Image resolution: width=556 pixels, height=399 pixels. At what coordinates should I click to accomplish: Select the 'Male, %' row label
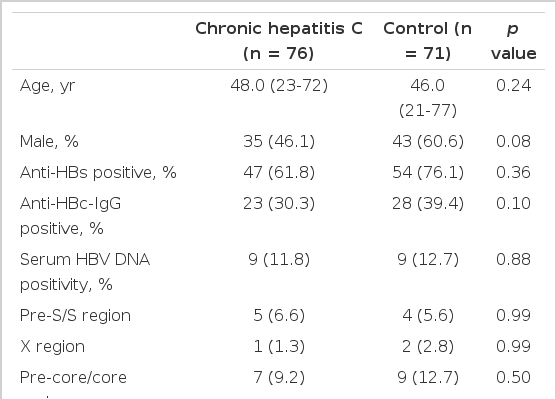click(49, 142)
